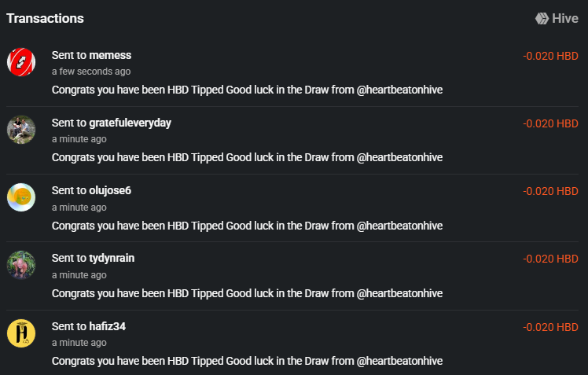Click the memess red avatar icon
This screenshot has width=588, height=375.
21,62
